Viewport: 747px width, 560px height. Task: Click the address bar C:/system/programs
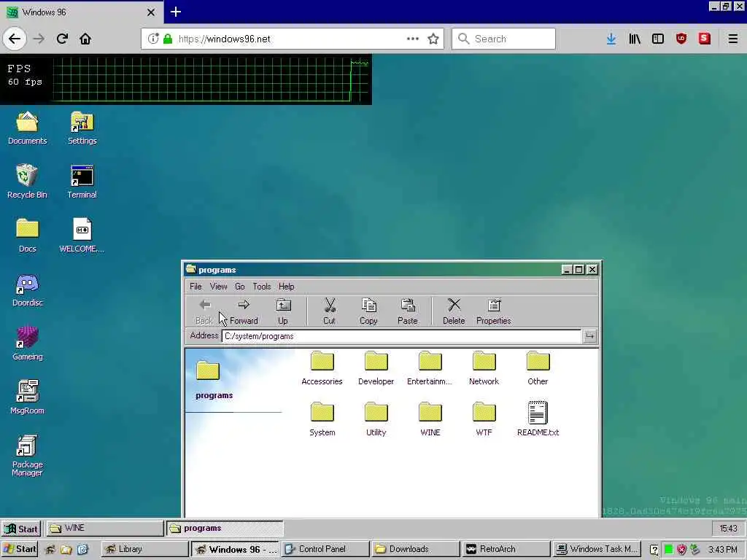pyautogui.click(x=402, y=336)
